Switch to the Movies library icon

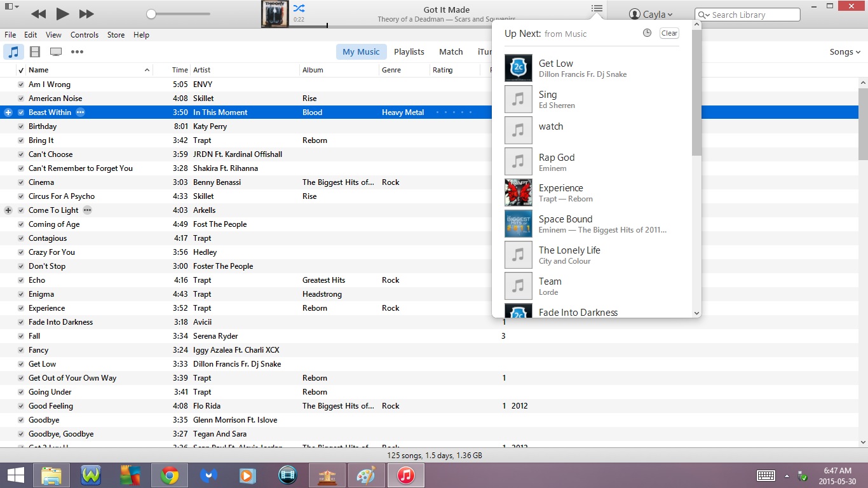tap(35, 51)
